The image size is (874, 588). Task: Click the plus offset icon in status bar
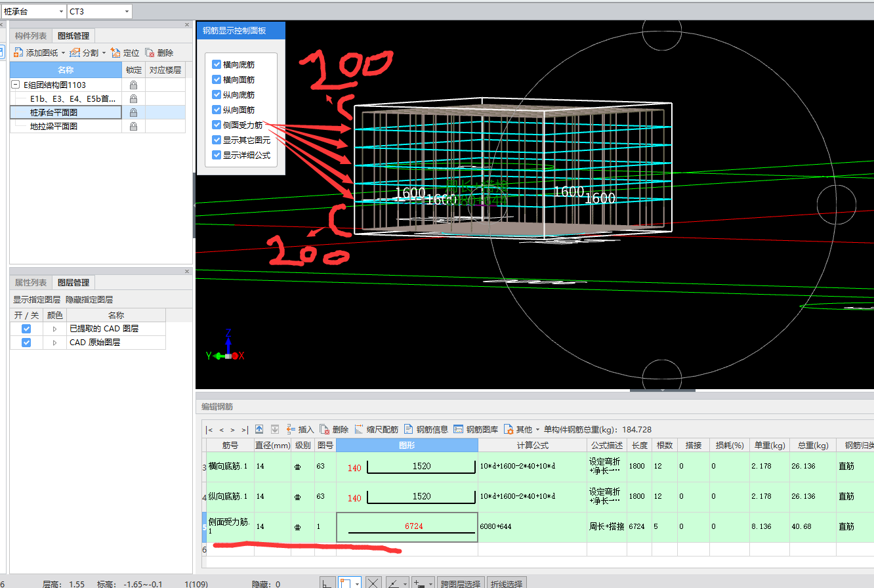point(418,583)
